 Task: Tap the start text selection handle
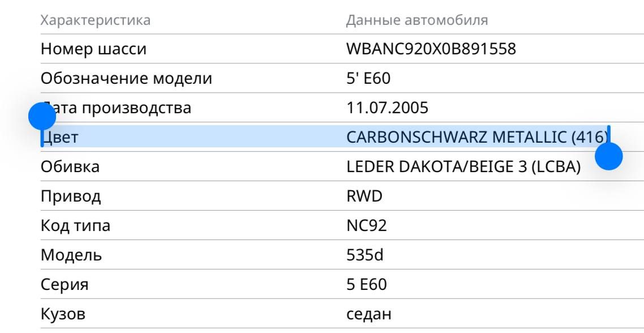click(42, 116)
